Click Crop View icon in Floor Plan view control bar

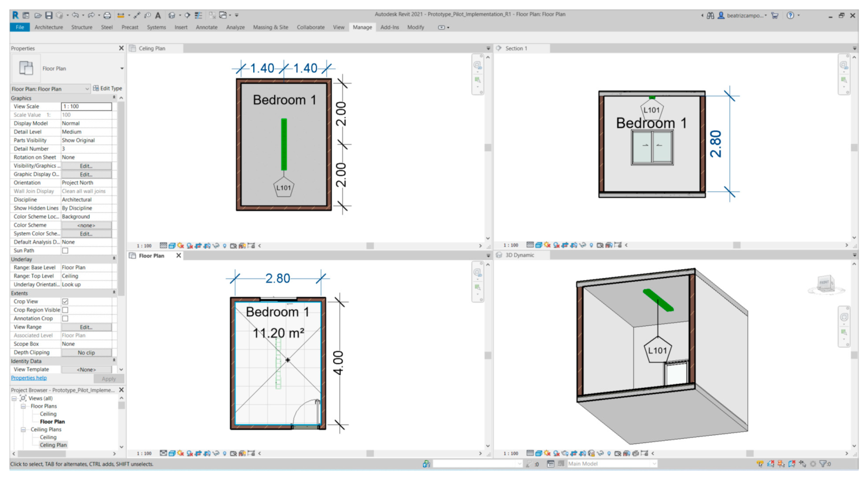198,454
